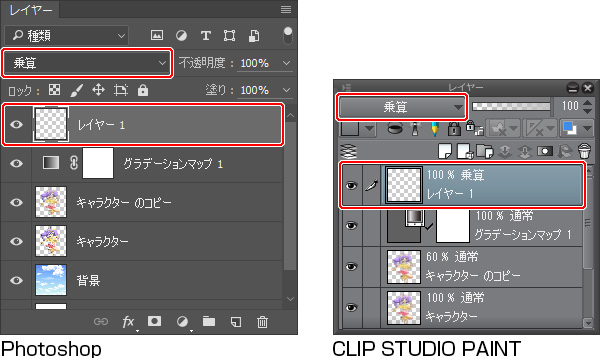Click グラデーションマップ 1 mask thumbnail in Photoshop
The height and width of the screenshot is (360, 600).
point(98,163)
